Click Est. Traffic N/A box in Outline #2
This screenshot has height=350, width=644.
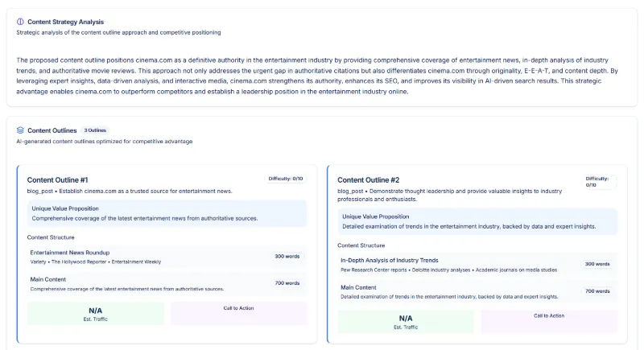pos(406,321)
